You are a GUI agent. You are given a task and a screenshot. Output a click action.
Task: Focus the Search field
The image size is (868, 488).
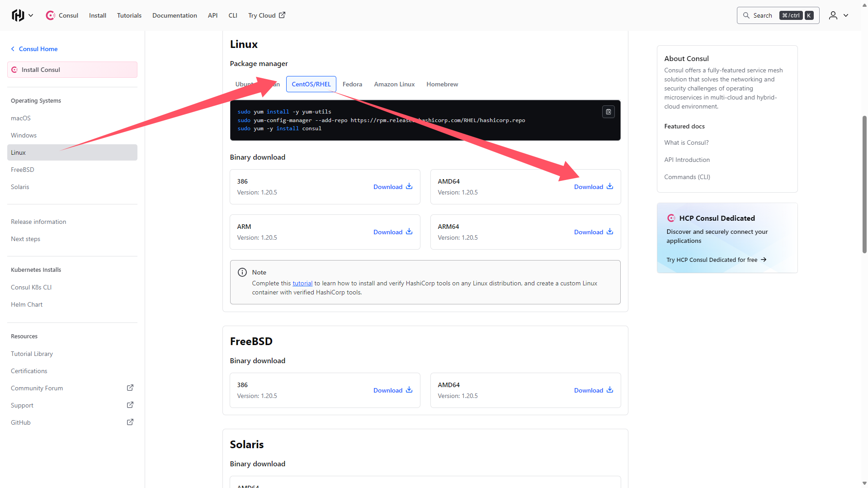pos(778,15)
